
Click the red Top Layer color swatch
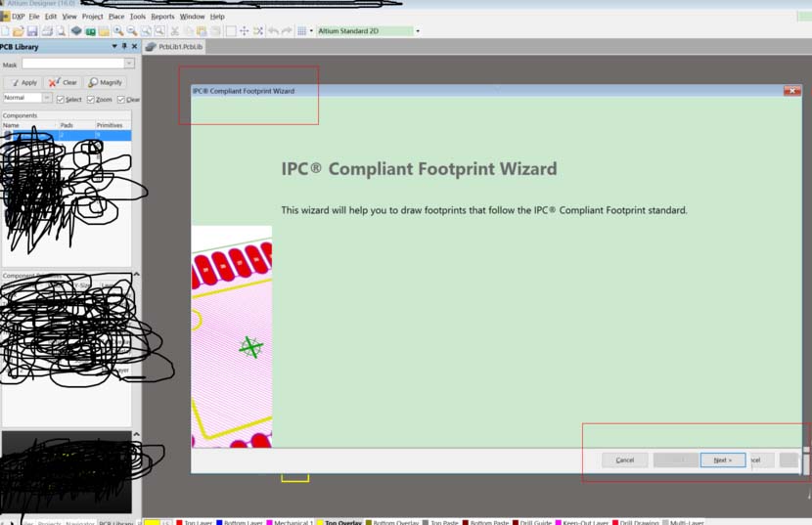pyautogui.click(x=179, y=522)
